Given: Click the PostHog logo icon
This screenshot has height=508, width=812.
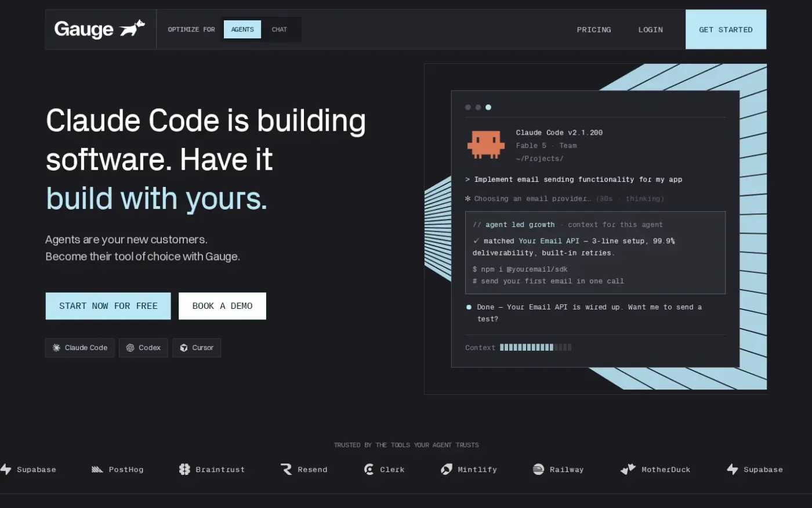Looking at the screenshot, I should [x=97, y=469].
